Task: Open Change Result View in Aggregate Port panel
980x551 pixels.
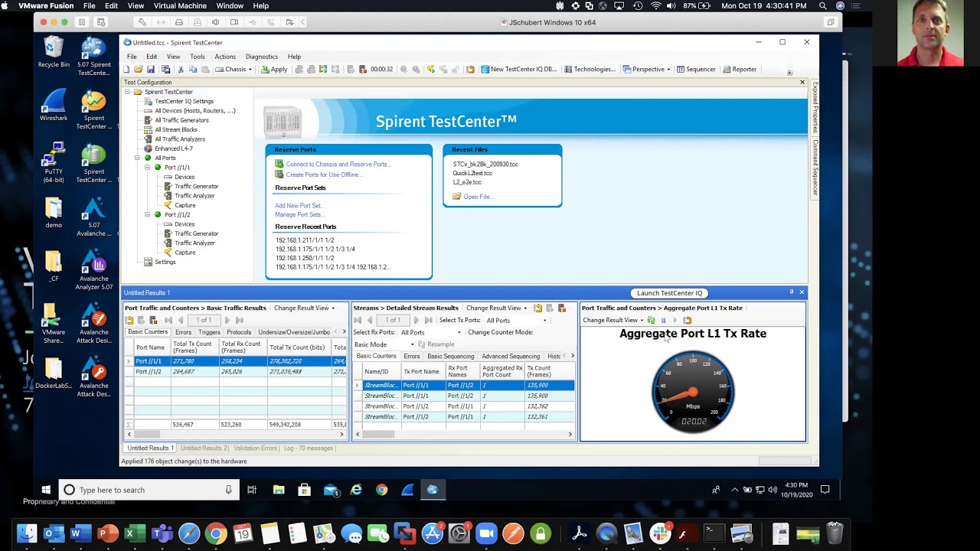Action: pos(612,320)
